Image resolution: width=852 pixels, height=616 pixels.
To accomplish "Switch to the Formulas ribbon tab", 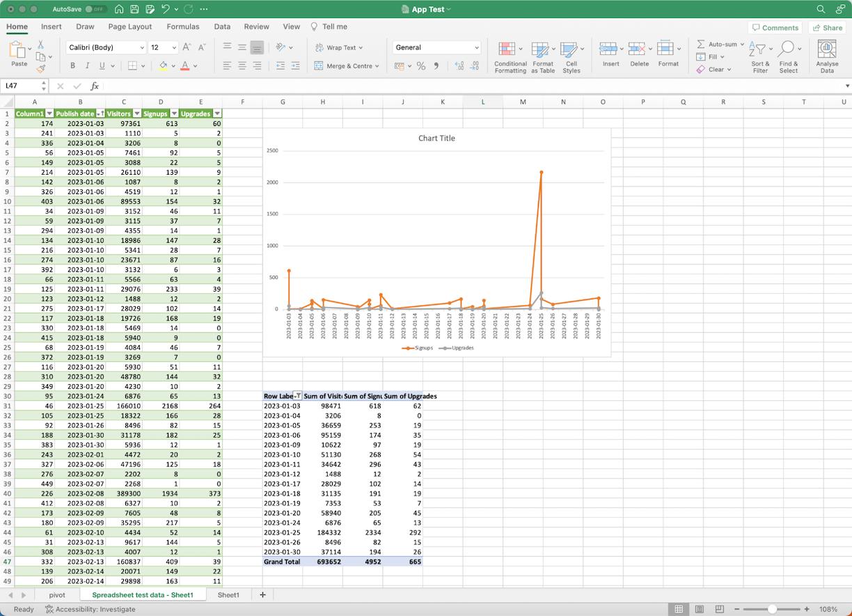I will pyautogui.click(x=182, y=26).
